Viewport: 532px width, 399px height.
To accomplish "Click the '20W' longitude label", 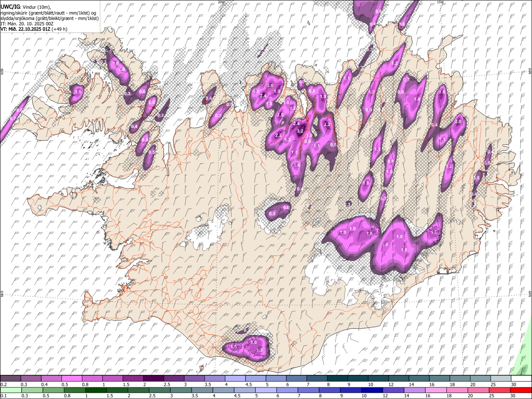I will click(222, 2).
